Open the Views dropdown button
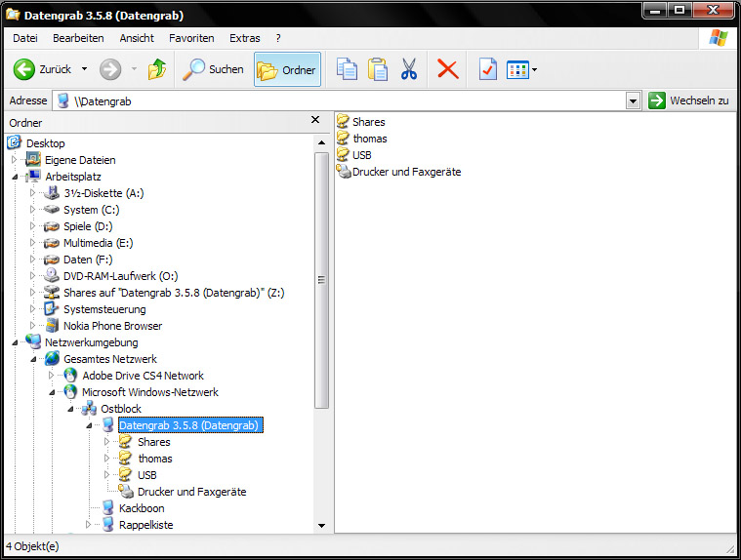 [521, 70]
